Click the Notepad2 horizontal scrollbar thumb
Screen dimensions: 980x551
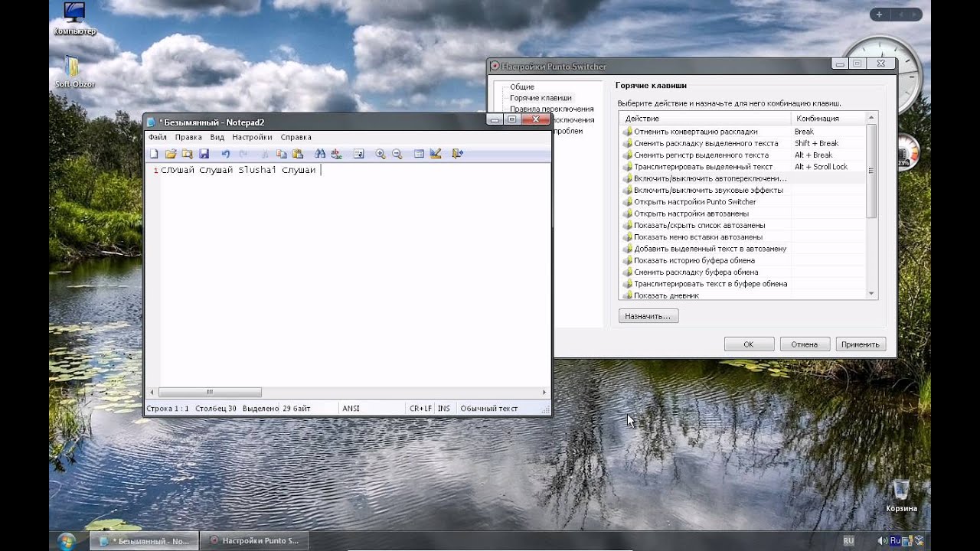click(210, 393)
